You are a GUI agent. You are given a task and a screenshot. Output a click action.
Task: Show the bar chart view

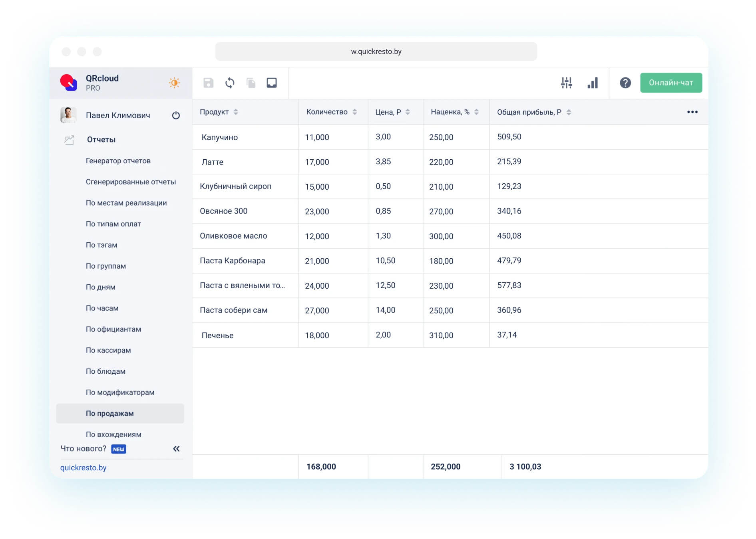593,83
